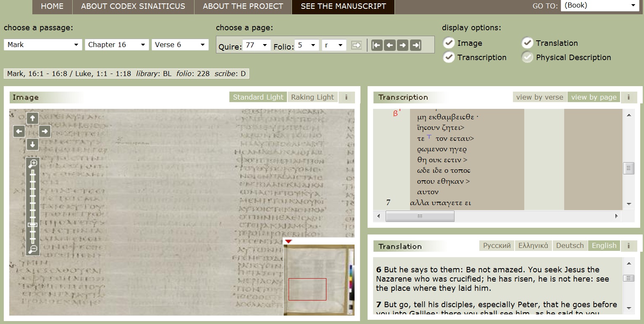The height and width of the screenshot is (324, 644).
Task: Show the Russian translation
Action: pyautogui.click(x=497, y=245)
